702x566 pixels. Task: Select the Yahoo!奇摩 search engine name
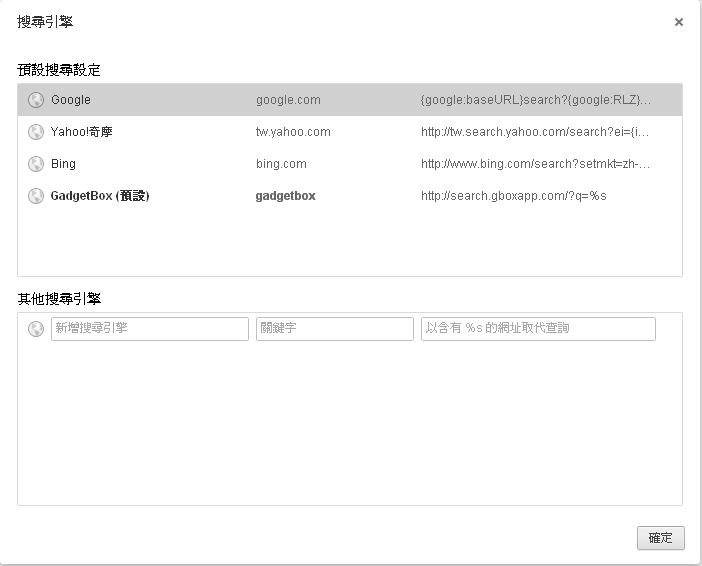81,132
